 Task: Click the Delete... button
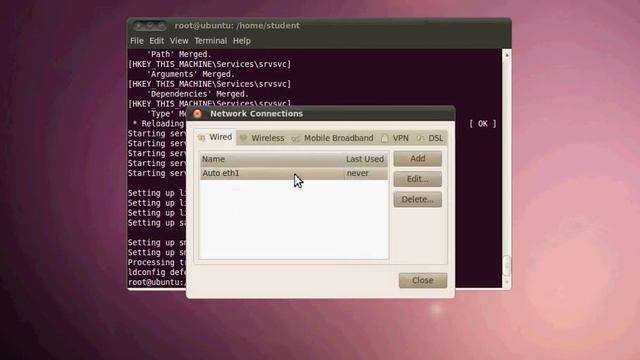tap(418, 199)
